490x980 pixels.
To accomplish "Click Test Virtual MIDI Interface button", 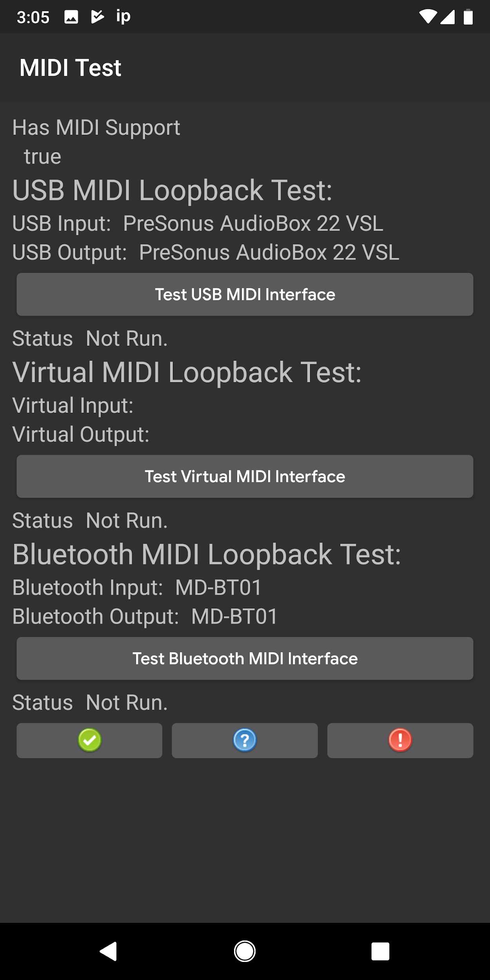I will point(245,476).
